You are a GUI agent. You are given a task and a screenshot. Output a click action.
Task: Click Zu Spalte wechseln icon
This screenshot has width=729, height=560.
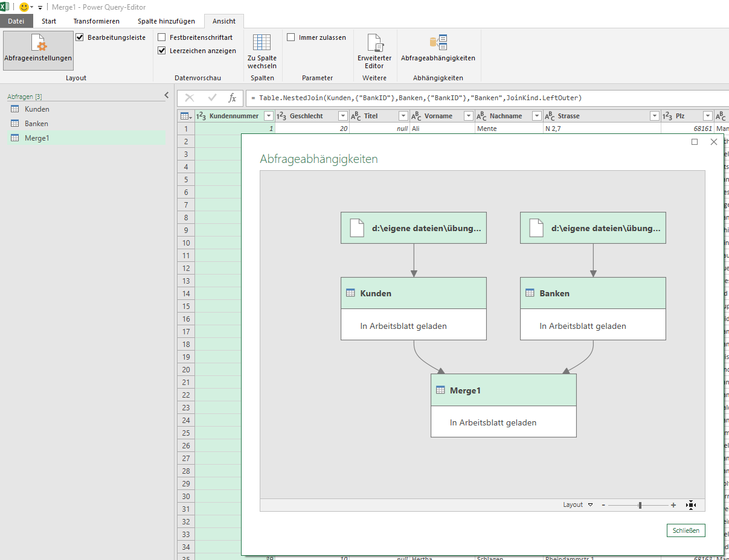(262, 43)
